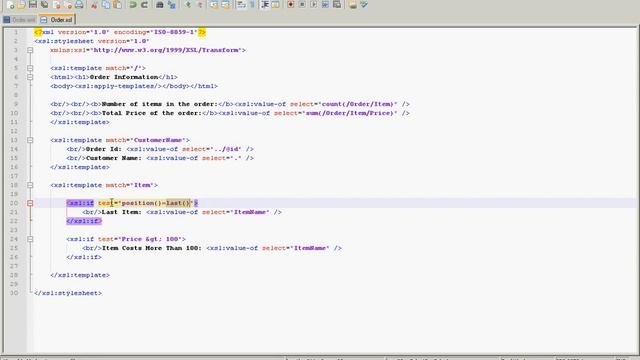Click the Redo arrow icon
The image size is (640, 360).
(x=144, y=5)
